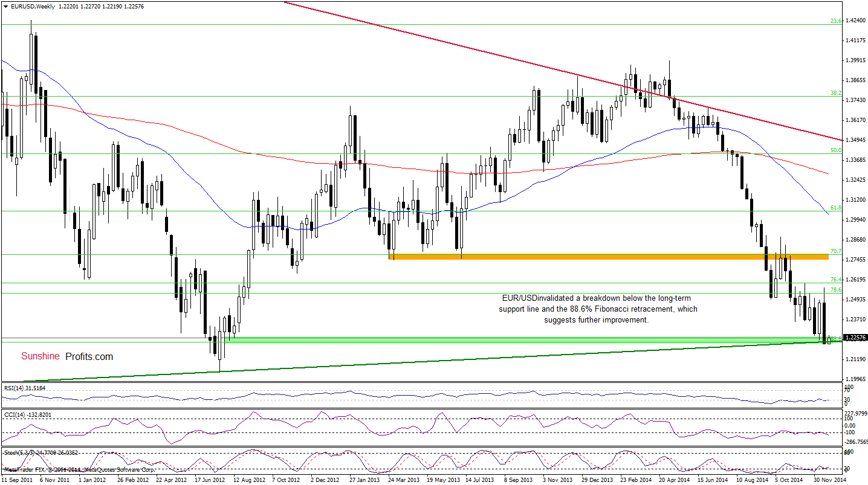Select the orange horizontal resistance zone rectangle

click(608, 257)
